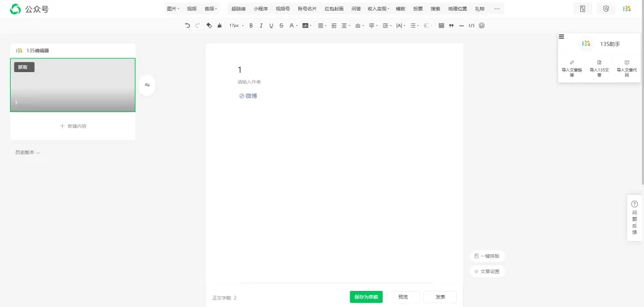Activate the format painter brush
644x307 pixels.
pos(219,26)
